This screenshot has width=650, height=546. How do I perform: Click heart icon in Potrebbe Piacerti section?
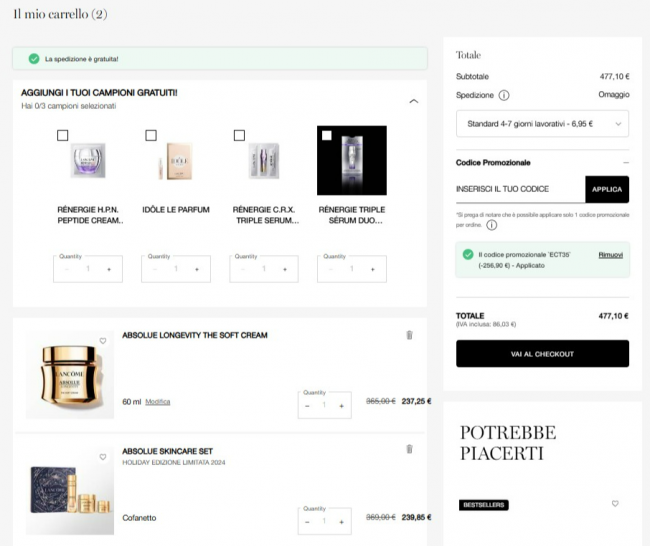click(x=615, y=504)
